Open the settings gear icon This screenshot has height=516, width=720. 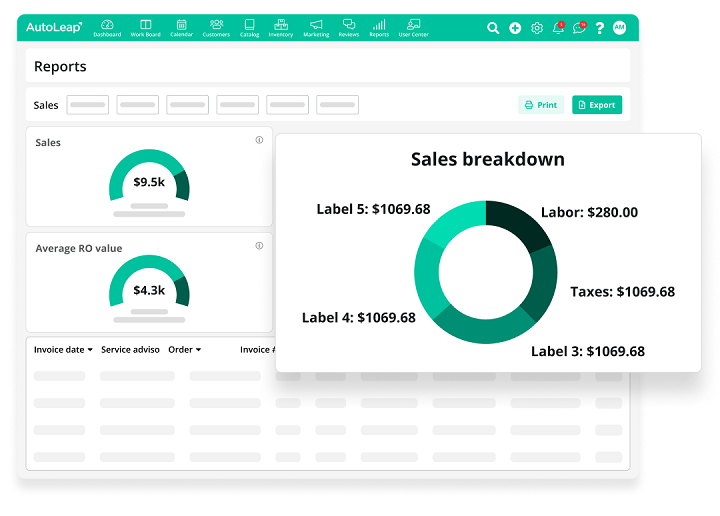(537, 28)
